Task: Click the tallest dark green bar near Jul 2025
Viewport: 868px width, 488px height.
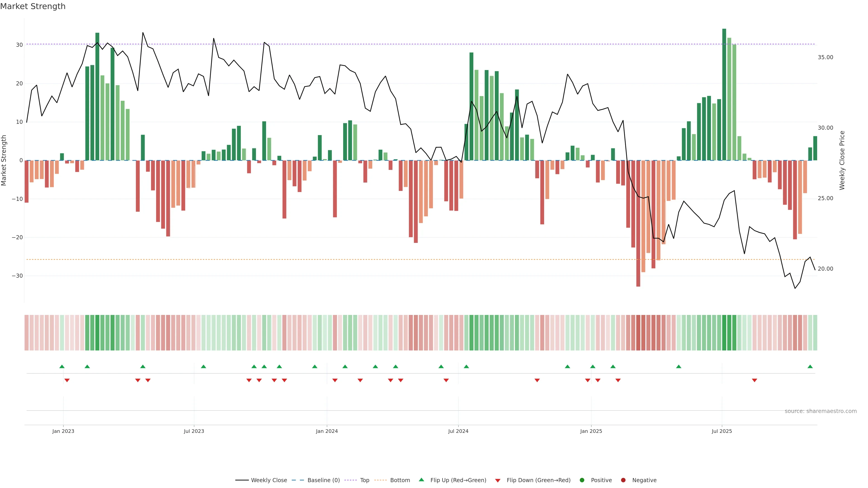Action: (x=724, y=94)
